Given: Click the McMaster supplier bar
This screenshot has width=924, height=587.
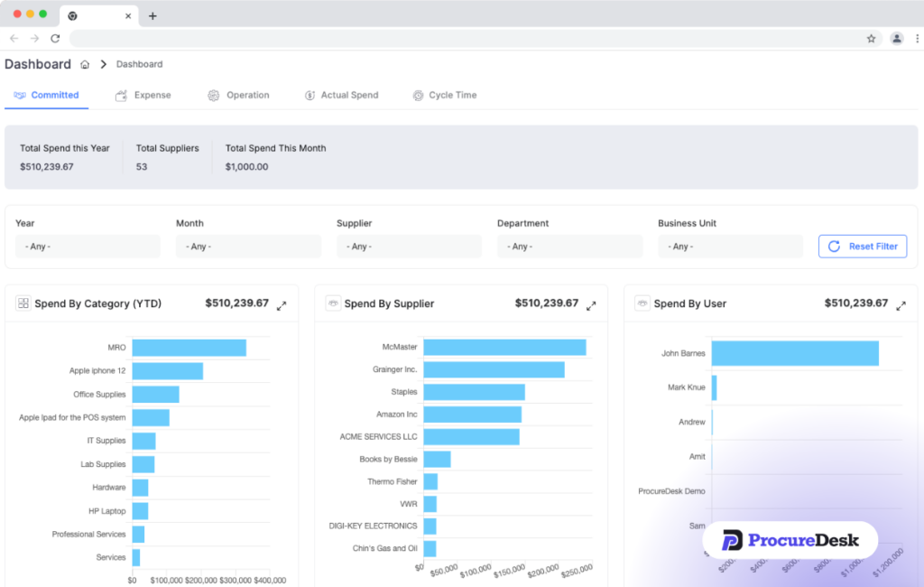Looking at the screenshot, I should click(x=505, y=347).
